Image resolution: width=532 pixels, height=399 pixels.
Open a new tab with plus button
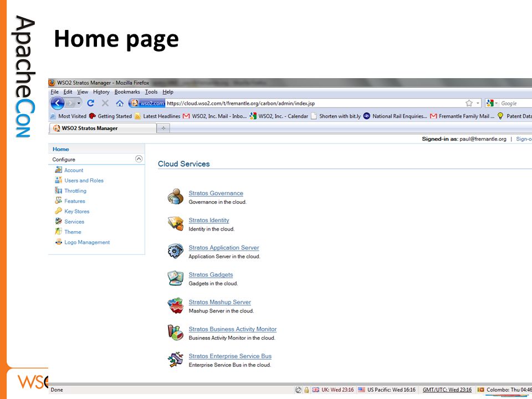tap(163, 128)
